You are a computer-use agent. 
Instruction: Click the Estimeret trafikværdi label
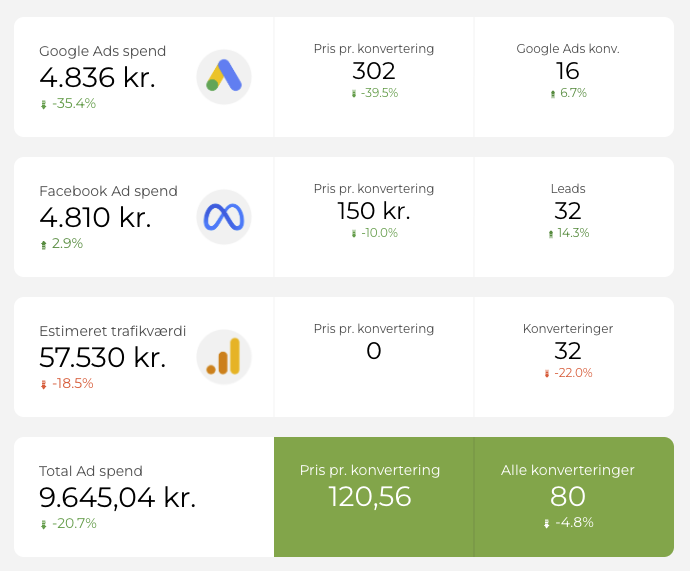[x=112, y=331]
